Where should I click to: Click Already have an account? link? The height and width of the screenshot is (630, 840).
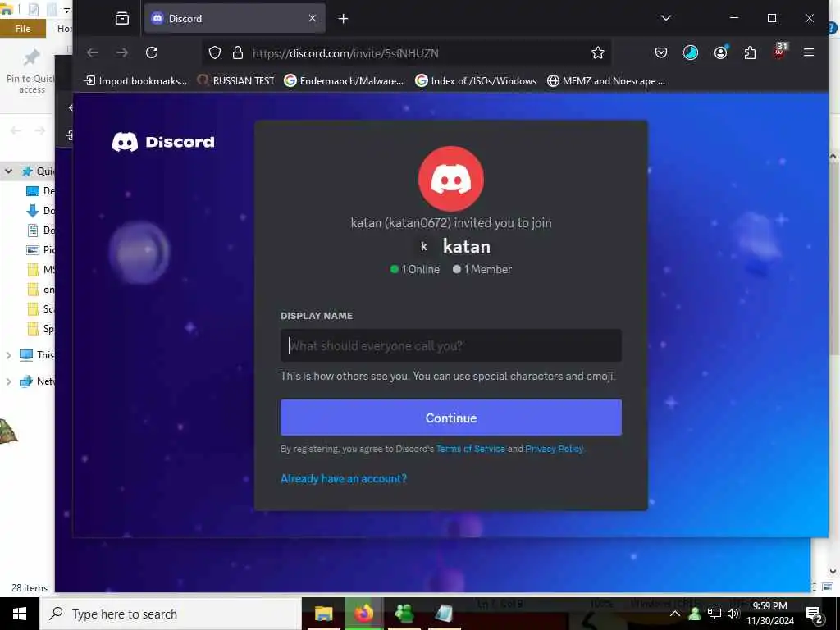point(344,478)
